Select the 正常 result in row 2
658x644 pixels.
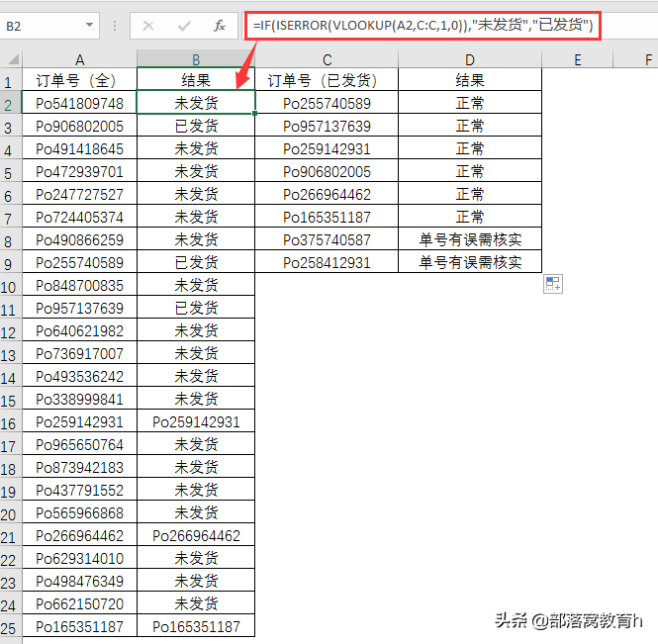[470, 103]
